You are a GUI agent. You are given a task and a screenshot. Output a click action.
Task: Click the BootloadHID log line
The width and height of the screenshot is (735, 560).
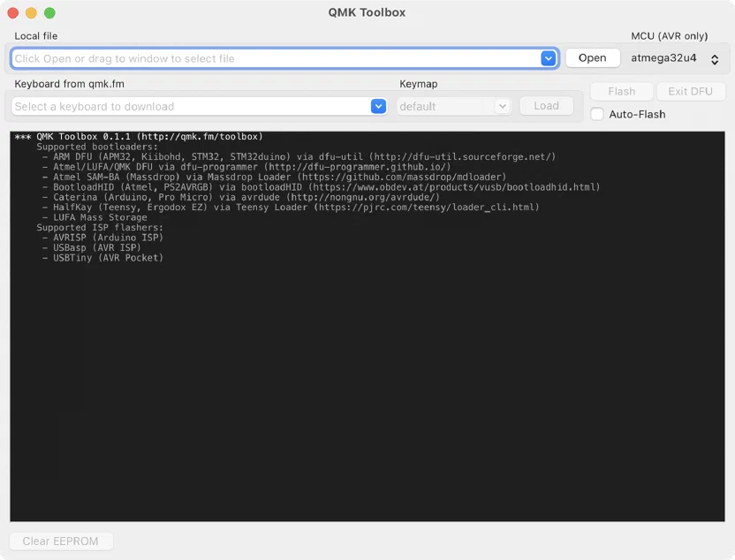(x=321, y=187)
